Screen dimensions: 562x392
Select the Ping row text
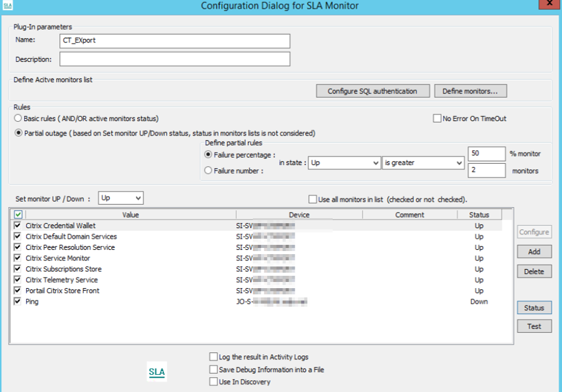pyautogui.click(x=32, y=302)
